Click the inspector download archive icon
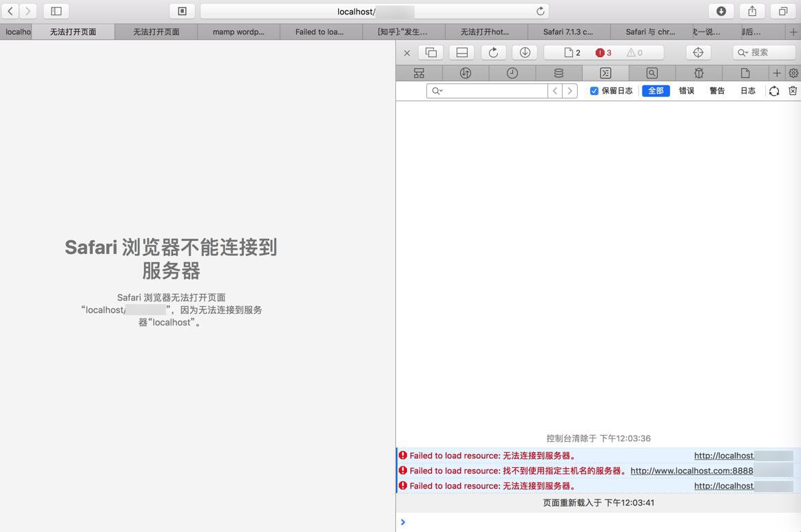Screen dimensions: 801x532 click(525, 52)
